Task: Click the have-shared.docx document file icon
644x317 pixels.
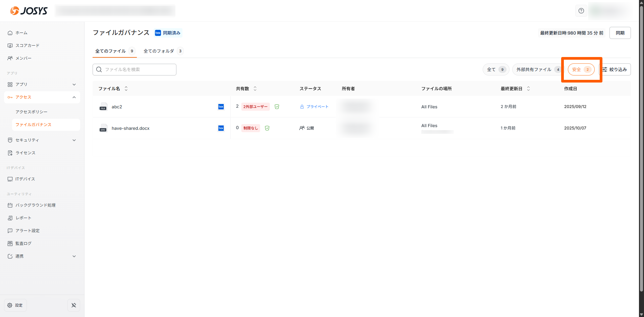Action: 103,128
